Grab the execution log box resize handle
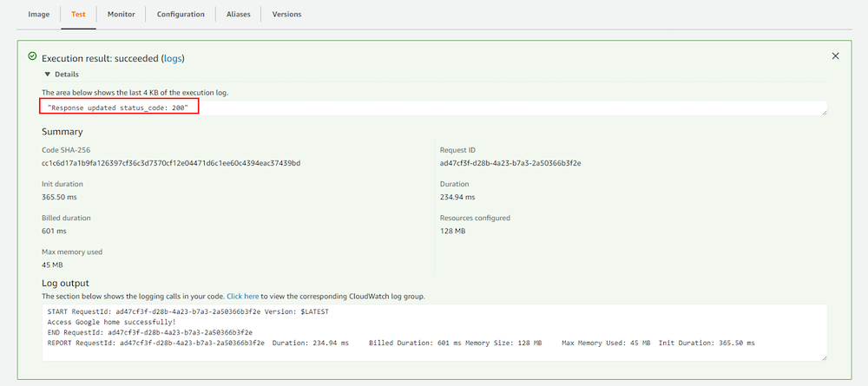Image resolution: width=868 pixels, height=386 pixels. (823, 112)
